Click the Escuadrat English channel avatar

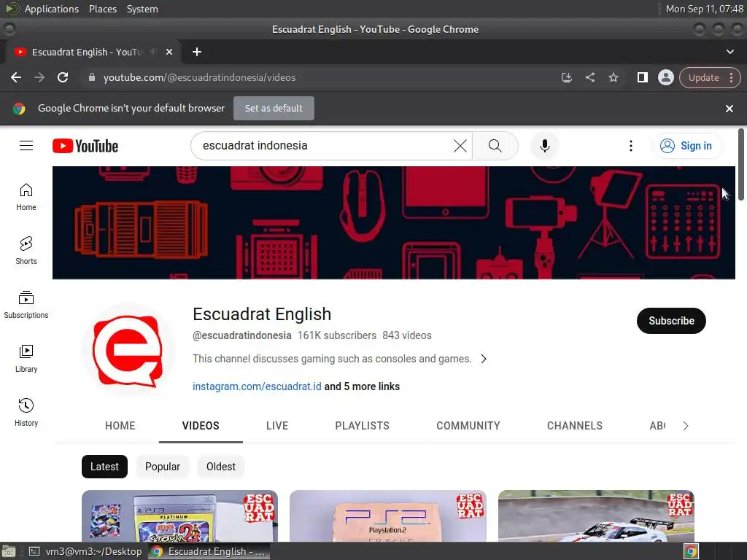point(128,351)
